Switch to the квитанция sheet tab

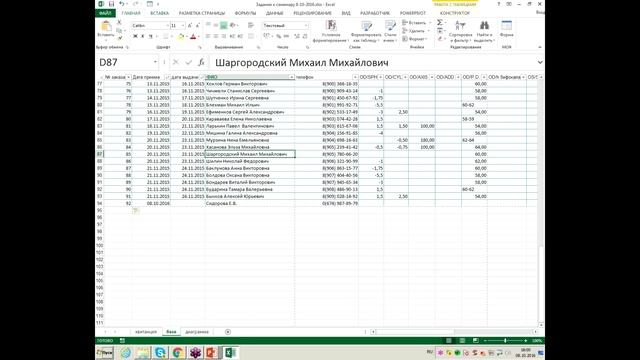pos(146,332)
